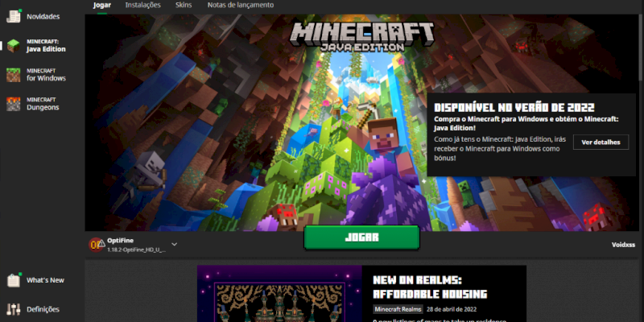
Task: Click the Minecraft Java Edition logo banner
Action: pos(361,36)
